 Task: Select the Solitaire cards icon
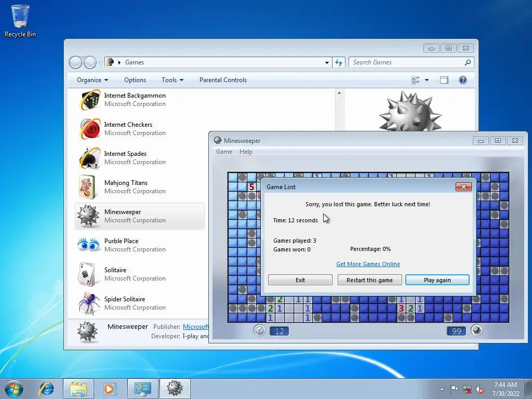click(87, 274)
